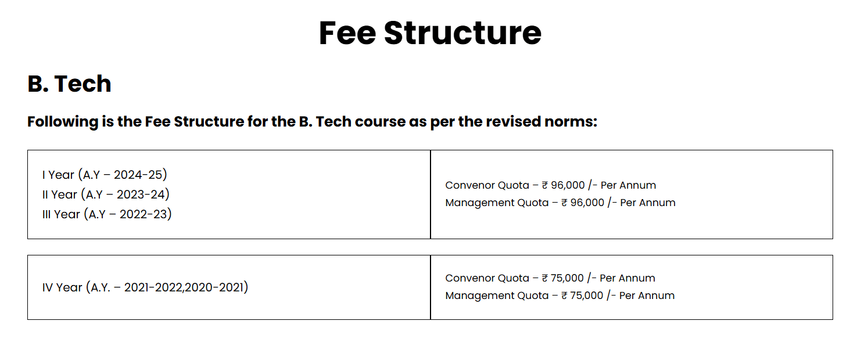This screenshot has width=868, height=346.
Task: Select the I Year (A.Y – 2024-25) line
Action: click(x=105, y=175)
